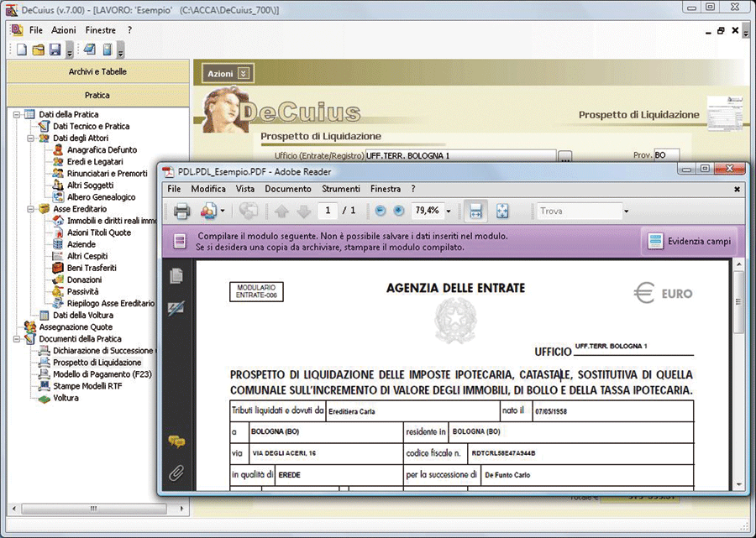Open the Attachments paperclip panel

click(x=176, y=473)
